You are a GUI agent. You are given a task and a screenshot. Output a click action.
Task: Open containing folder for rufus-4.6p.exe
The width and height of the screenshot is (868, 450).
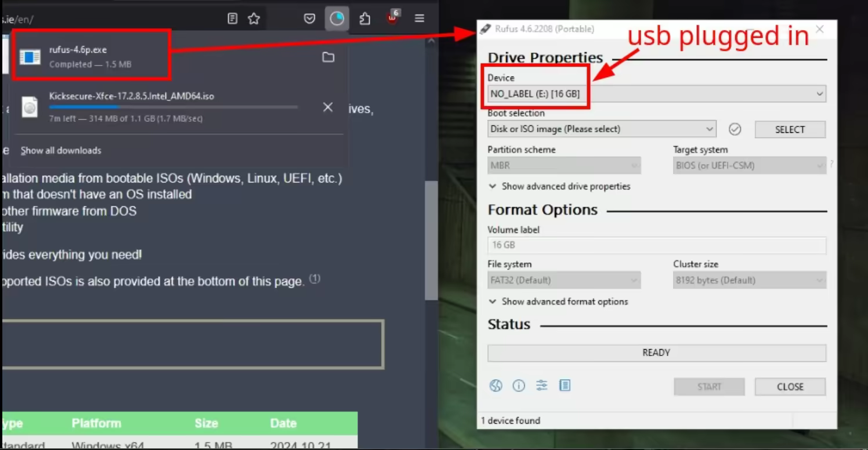tap(328, 57)
